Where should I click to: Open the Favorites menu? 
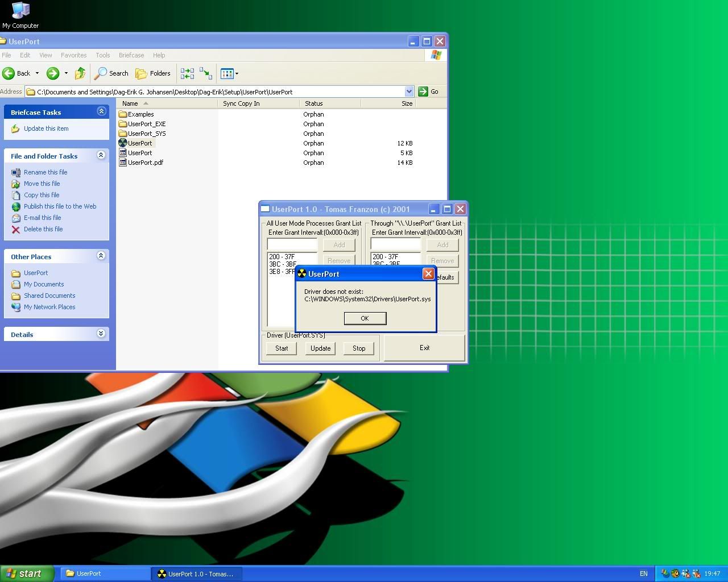73,55
